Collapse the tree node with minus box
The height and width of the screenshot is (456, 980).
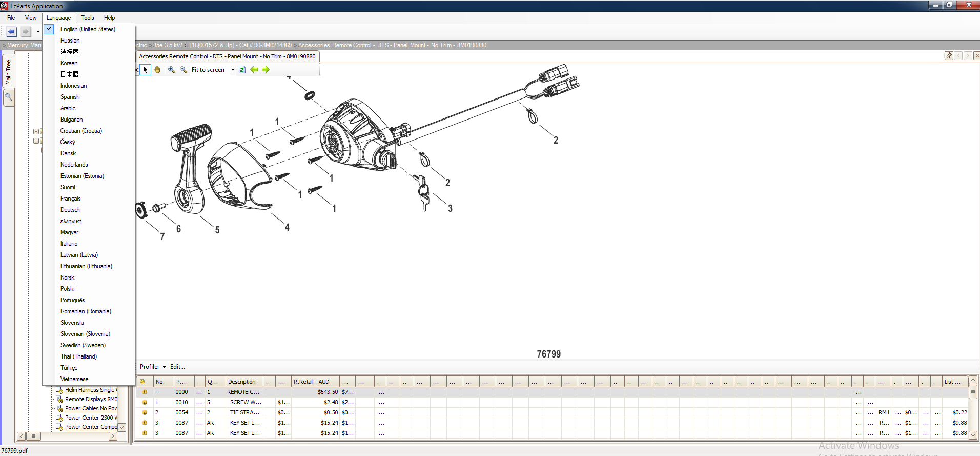(36, 141)
